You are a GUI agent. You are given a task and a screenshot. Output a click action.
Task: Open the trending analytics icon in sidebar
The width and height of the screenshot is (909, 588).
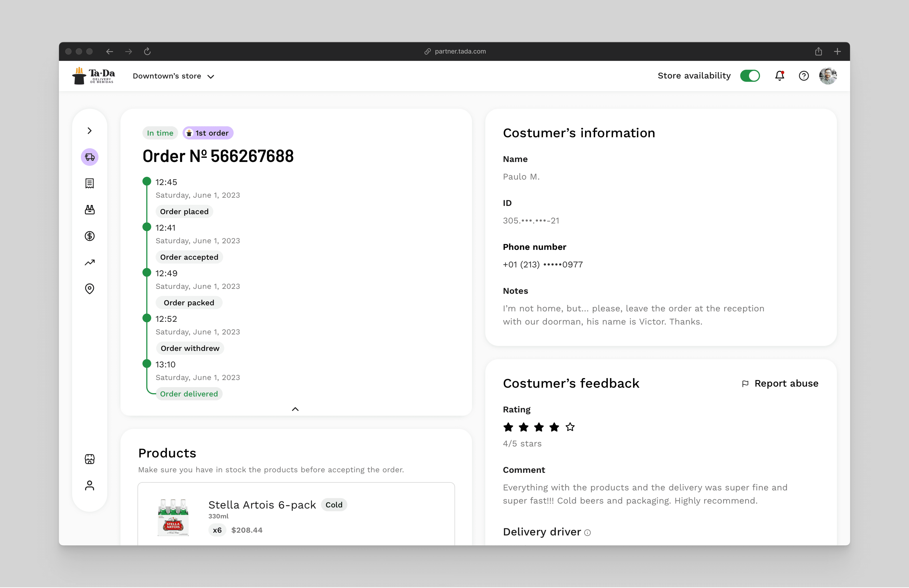pyautogui.click(x=89, y=262)
